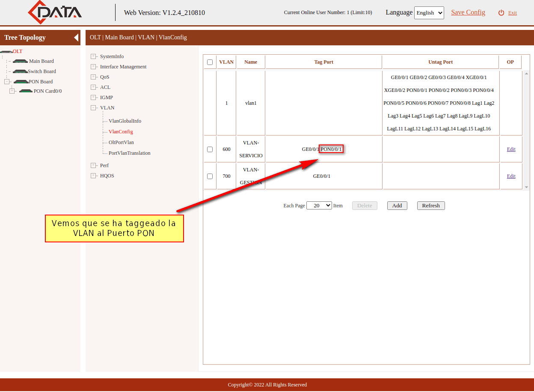The image size is (534, 392).
Task: Click the Switch Board device icon
Action: (x=20, y=71)
